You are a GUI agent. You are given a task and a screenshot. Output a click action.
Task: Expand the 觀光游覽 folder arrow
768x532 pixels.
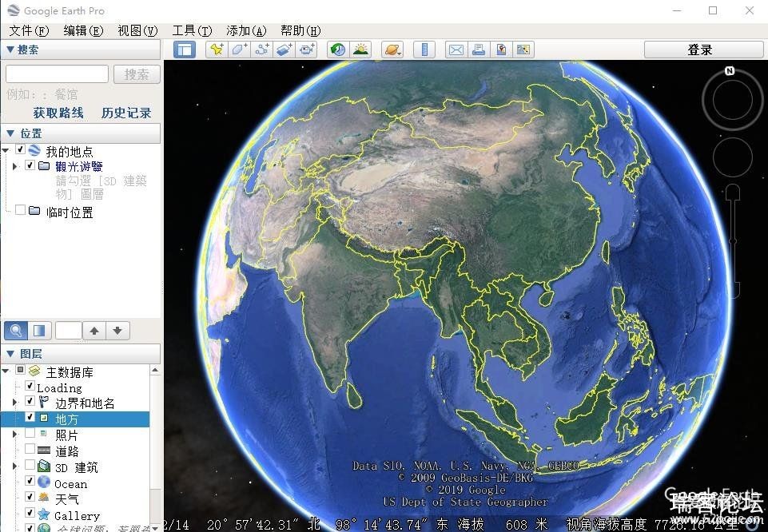tap(14, 166)
